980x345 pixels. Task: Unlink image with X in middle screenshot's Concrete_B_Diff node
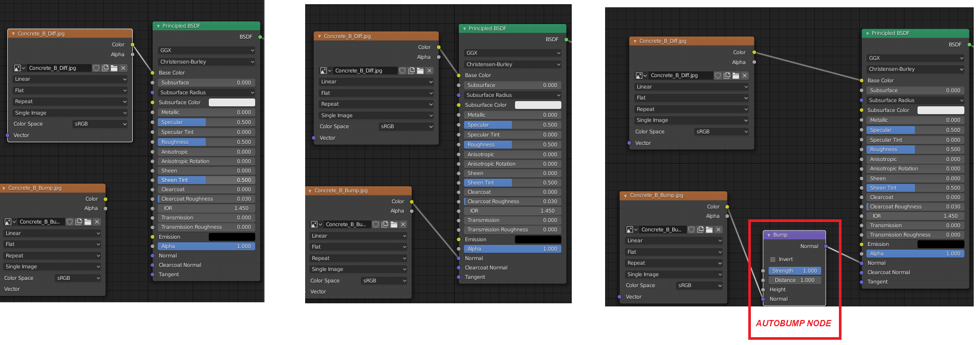point(429,71)
